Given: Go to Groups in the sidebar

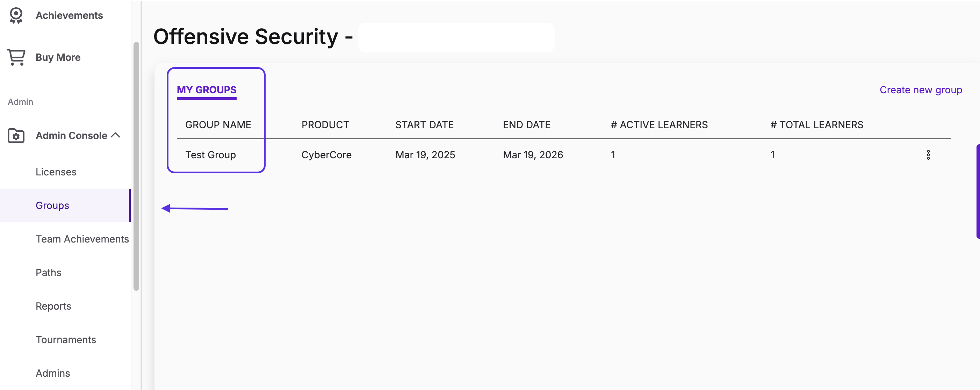Looking at the screenshot, I should click(52, 205).
